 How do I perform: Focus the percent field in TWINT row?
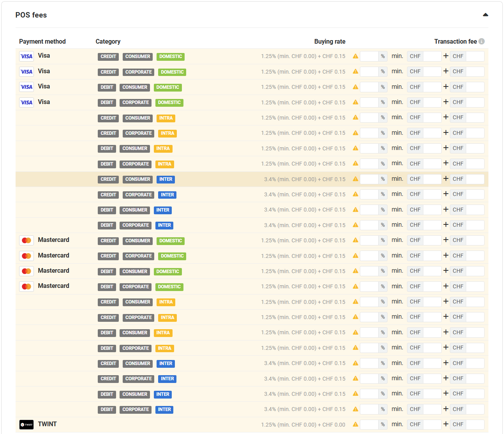tap(369, 425)
